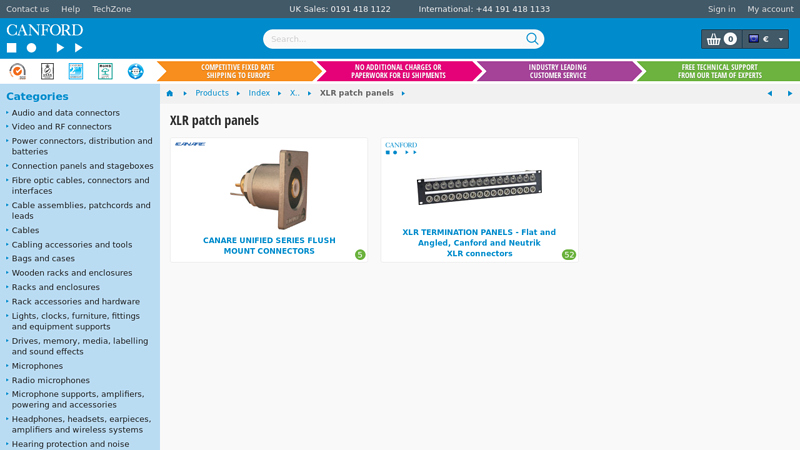Open Microphones category
The image size is (800, 450).
coord(37,366)
